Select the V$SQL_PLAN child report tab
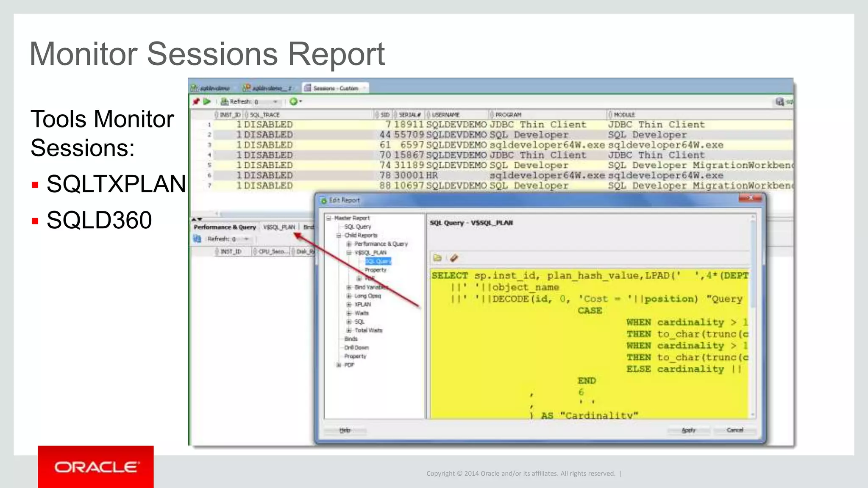 point(279,227)
